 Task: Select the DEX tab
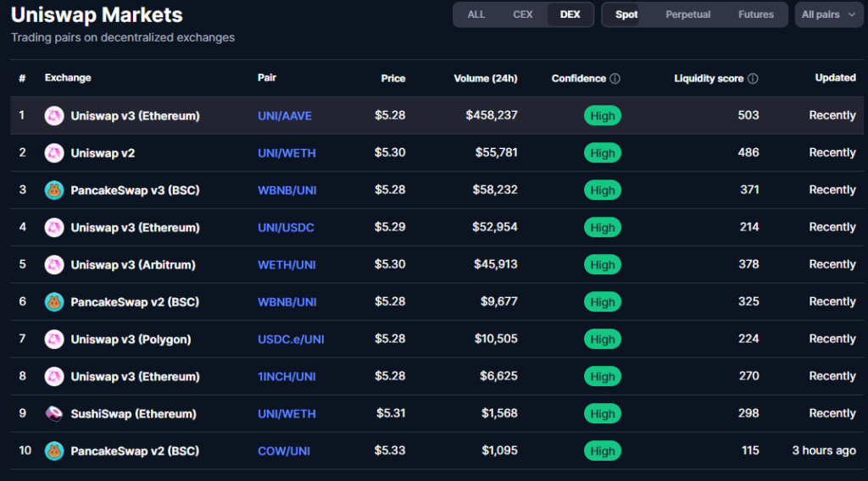(x=570, y=14)
